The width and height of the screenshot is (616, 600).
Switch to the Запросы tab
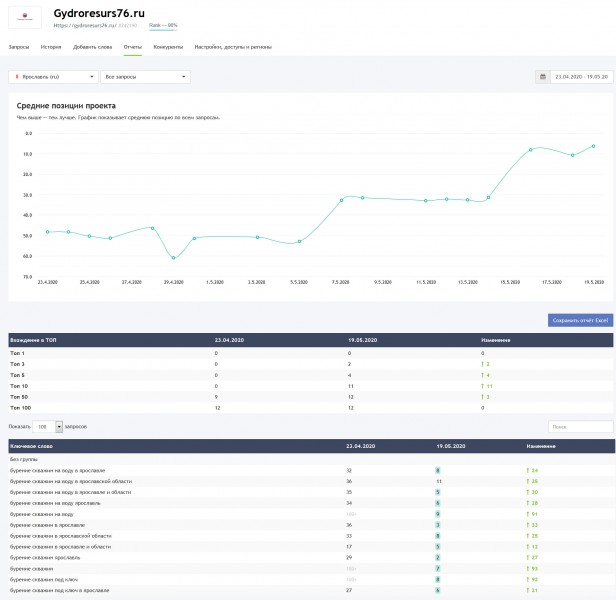coord(19,47)
